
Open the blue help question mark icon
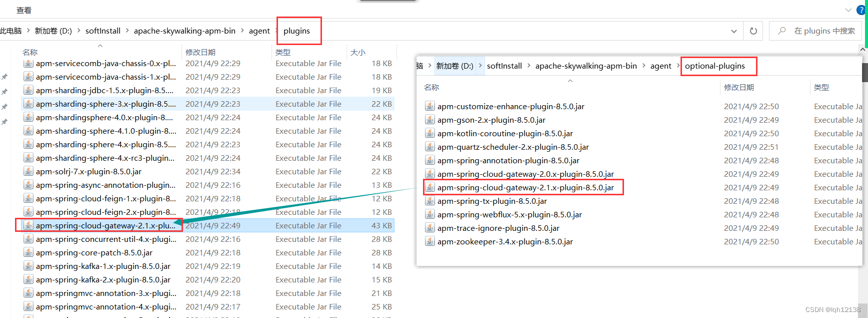coord(862,10)
